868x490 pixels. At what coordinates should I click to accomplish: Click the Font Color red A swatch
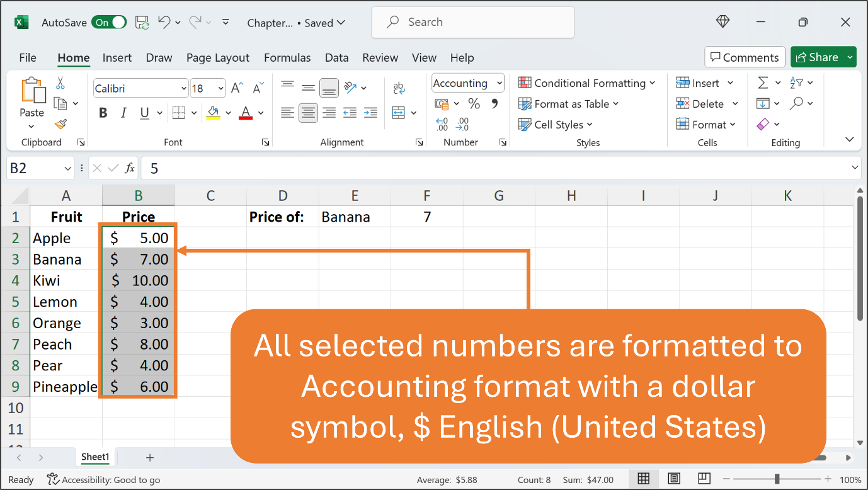(x=246, y=113)
